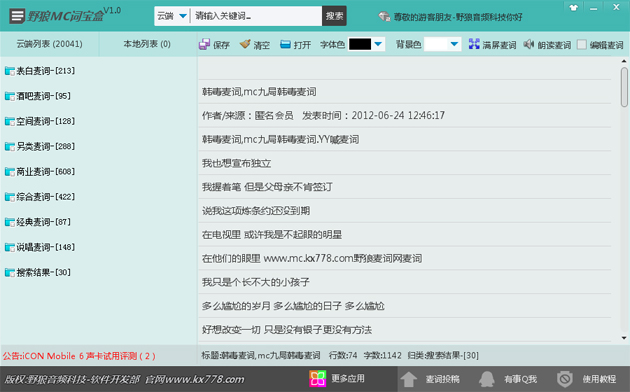Image resolution: width=630 pixels, height=392 pixels.
Task: Open the 字体色 dropdown arrow
Action: click(x=378, y=44)
